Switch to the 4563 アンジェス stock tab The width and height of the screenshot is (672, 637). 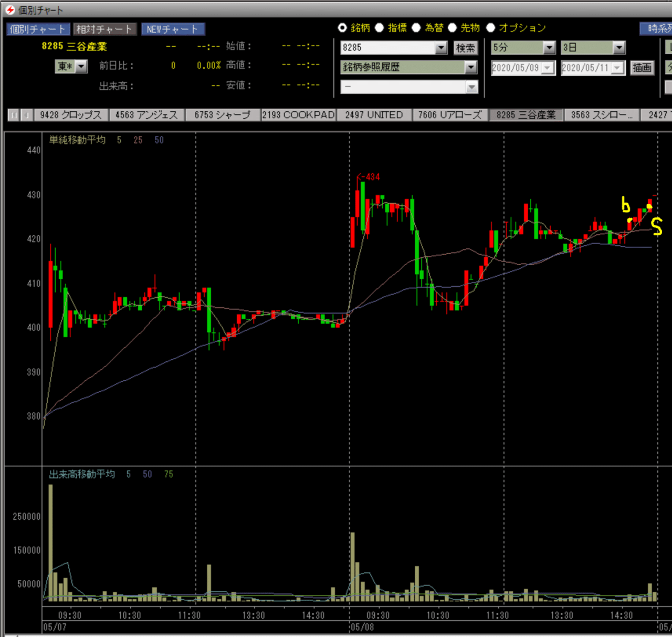click(147, 115)
